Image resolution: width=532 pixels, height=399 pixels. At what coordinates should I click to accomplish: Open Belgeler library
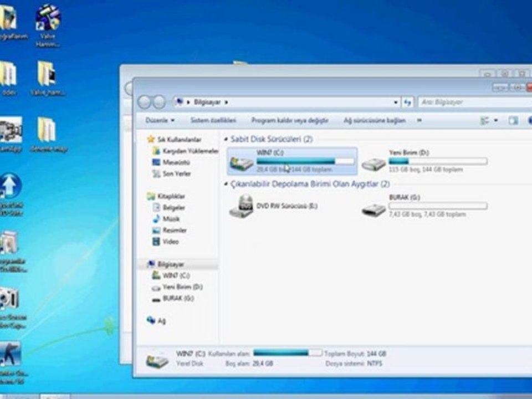[x=169, y=207]
